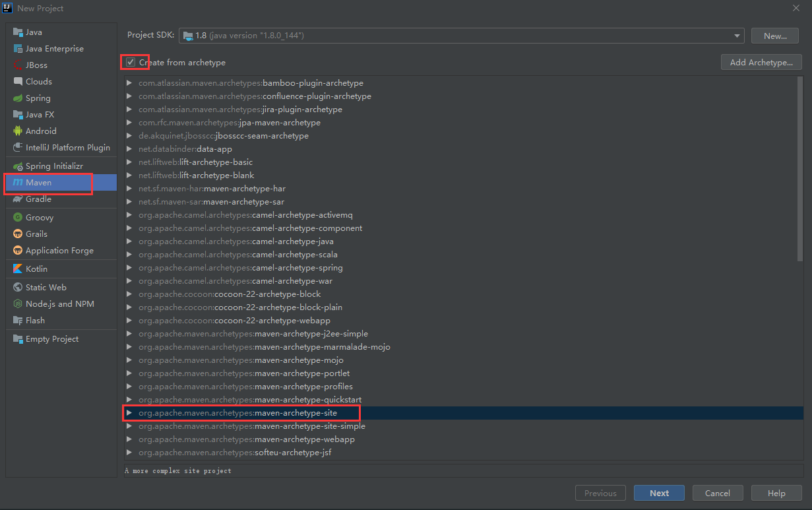This screenshot has width=812, height=510.
Task: Click the Spring leaf icon
Action: click(x=18, y=98)
